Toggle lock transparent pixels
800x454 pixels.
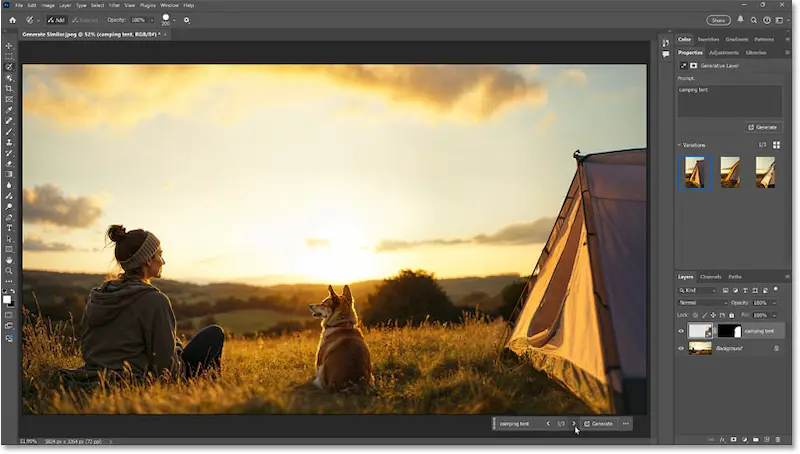coord(695,316)
